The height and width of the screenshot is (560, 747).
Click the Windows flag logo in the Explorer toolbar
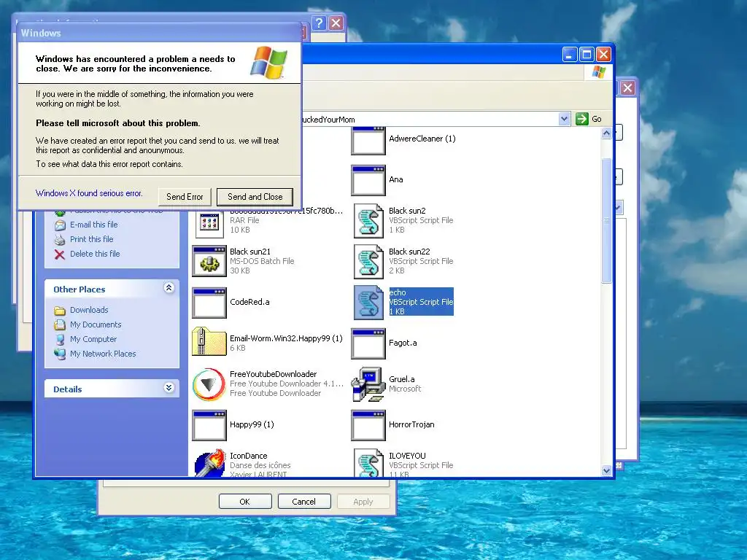598,72
